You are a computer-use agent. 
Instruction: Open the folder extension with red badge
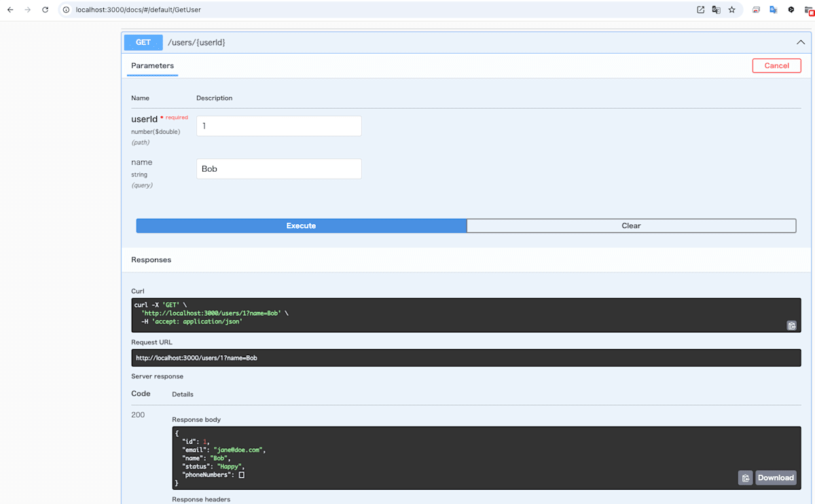pos(809,11)
